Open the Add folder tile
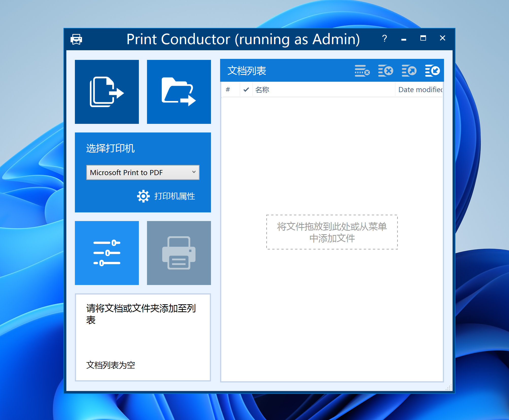 point(179,92)
